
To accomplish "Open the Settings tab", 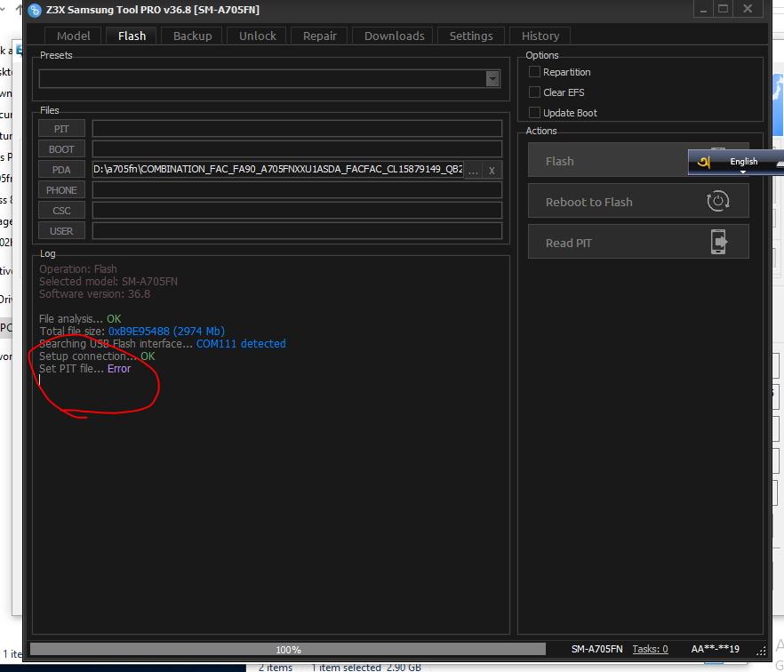I will [471, 36].
